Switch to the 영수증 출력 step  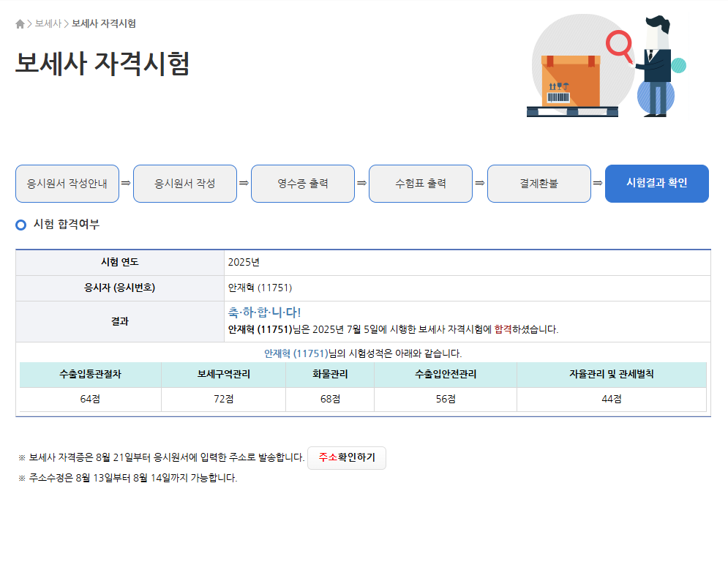coord(303,184)
